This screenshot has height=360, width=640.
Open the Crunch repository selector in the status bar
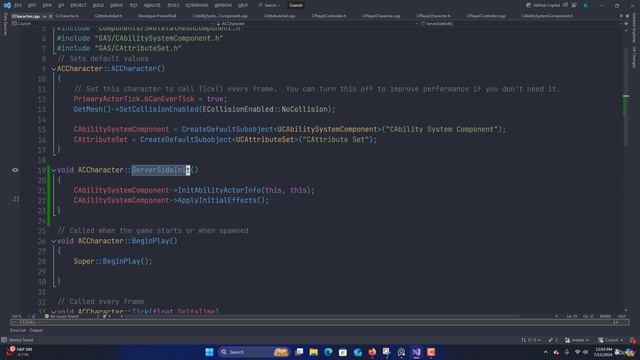pos(611,340)
